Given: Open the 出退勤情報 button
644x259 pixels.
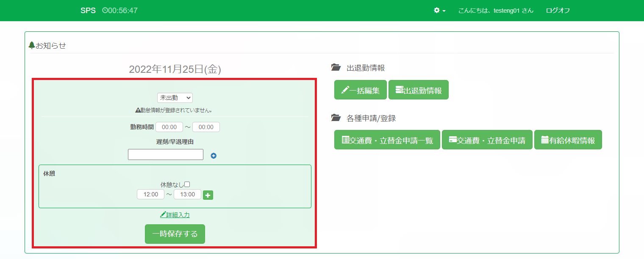Looking at the screenshot, I should [x=418, y=90].
